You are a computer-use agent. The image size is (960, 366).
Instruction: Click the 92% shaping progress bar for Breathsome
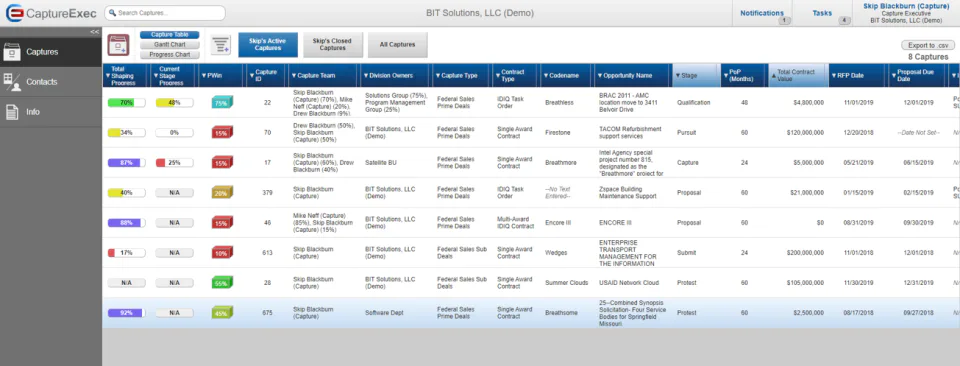126,313
